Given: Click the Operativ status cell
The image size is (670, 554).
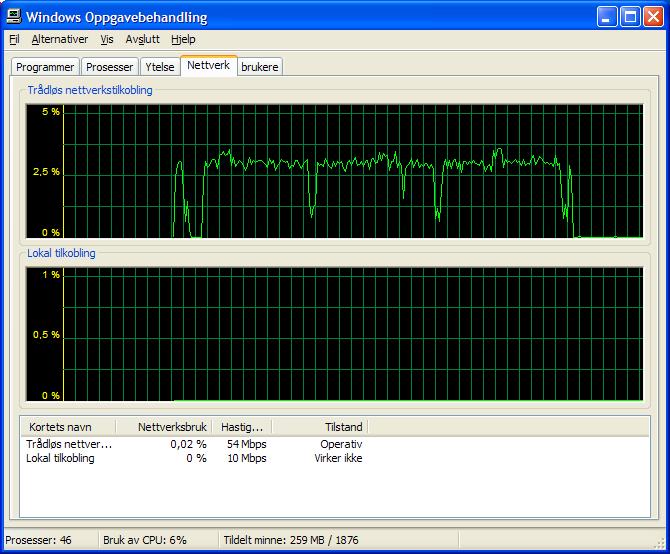Looking at the screenshot, I should [x=341, y=444].
